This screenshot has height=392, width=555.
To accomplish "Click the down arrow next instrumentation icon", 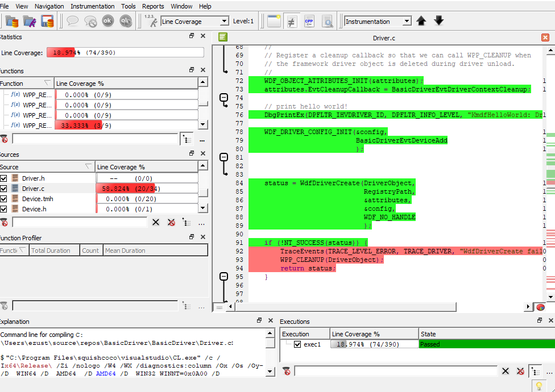I will 438,21.
